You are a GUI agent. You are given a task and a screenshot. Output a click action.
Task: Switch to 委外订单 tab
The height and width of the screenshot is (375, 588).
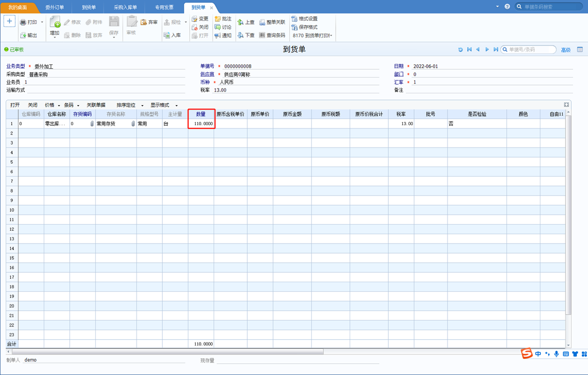[x=55, y=7]
